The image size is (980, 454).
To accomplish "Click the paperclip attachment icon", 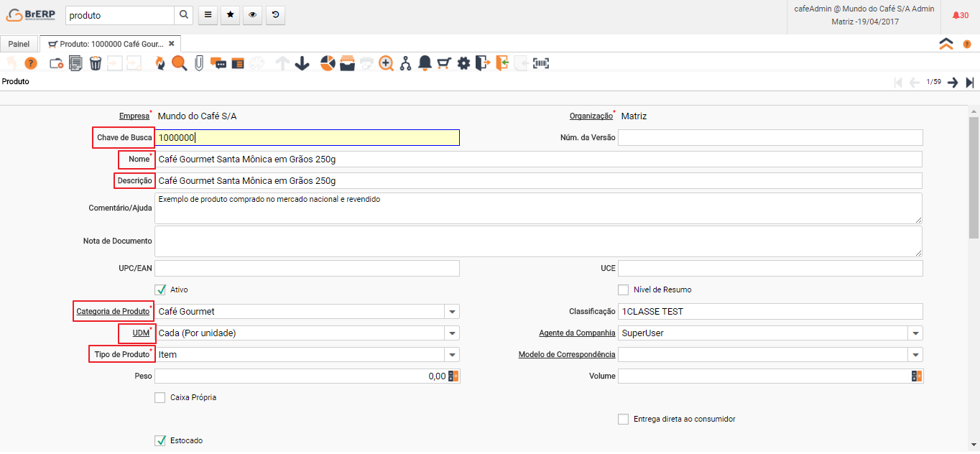I will coord(199,63).
